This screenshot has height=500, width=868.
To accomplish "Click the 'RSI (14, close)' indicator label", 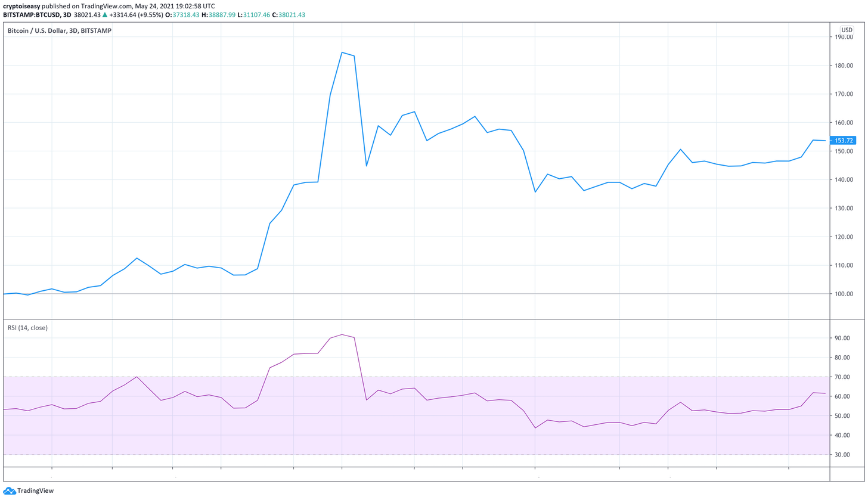I will tap(27, 328).
